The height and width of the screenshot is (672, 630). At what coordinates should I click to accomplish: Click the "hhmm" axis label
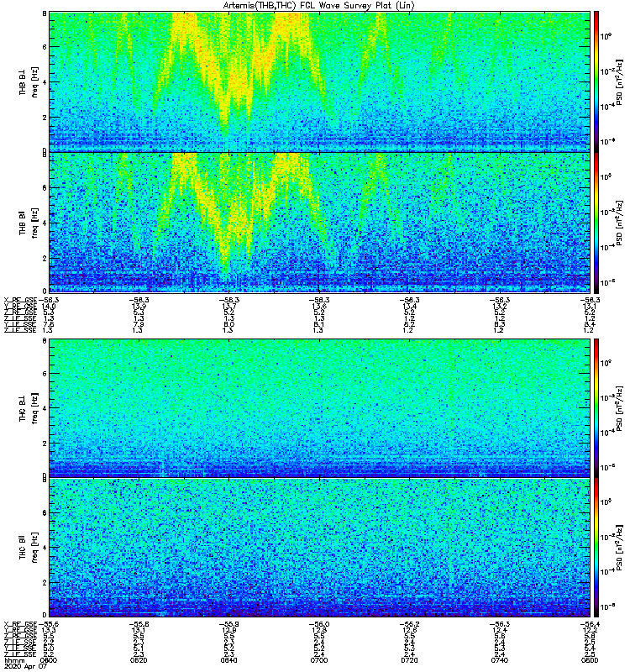point(13,660)
